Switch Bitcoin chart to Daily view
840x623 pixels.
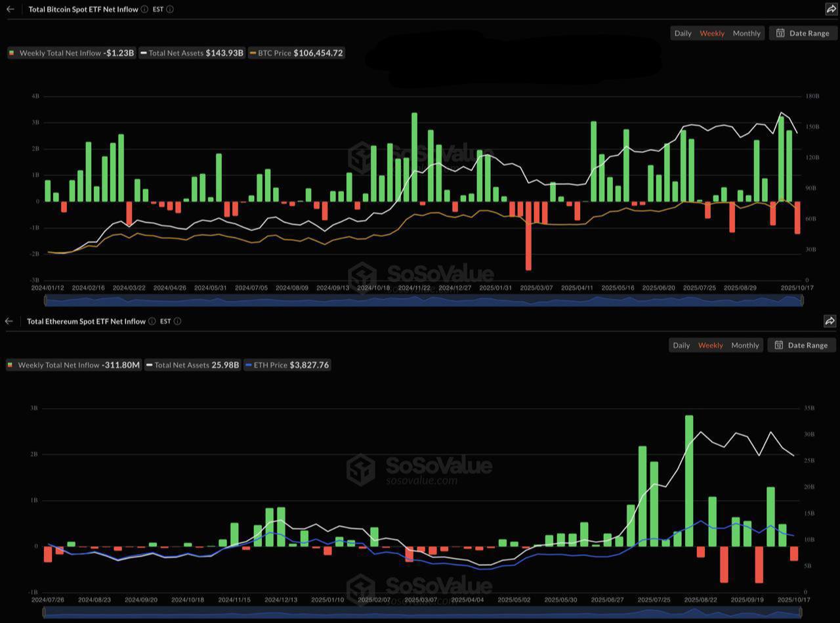pyautogui.click(x=682, y=33)
